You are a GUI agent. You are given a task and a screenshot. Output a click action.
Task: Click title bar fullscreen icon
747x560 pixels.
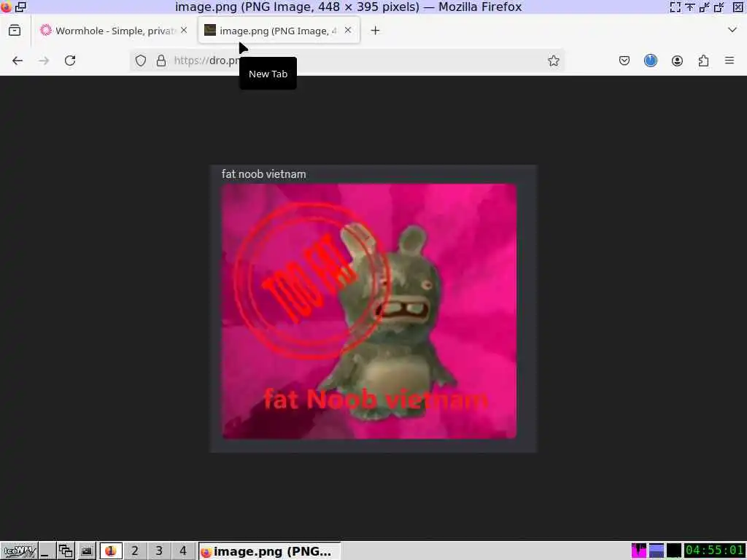tap(675, 7)
